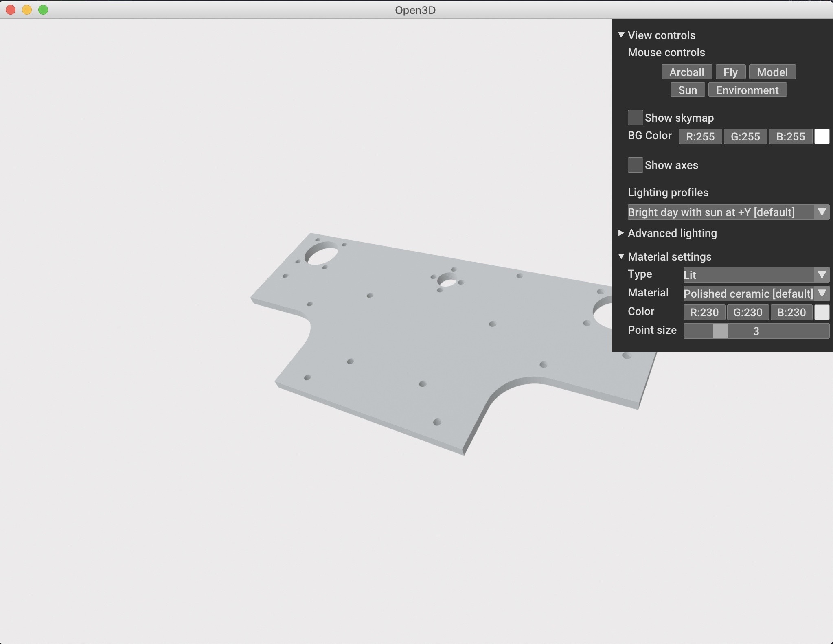Click the background color swatch
This screenshot has height=644, width=833.
(x=822, y=136)
